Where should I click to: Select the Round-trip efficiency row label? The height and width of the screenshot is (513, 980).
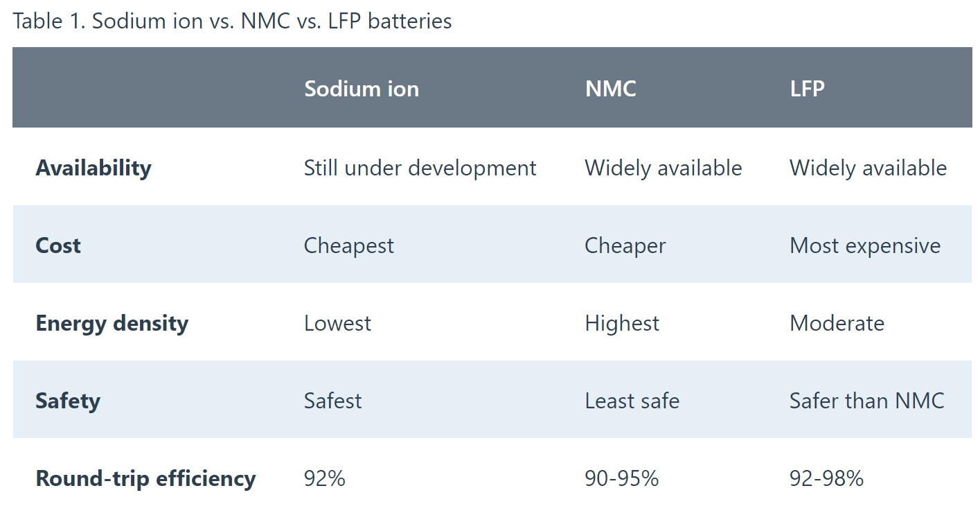pos(145,478)
